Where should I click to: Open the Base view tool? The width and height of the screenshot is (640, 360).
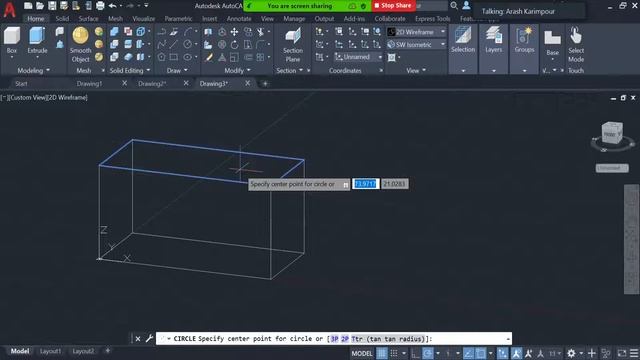552,43
